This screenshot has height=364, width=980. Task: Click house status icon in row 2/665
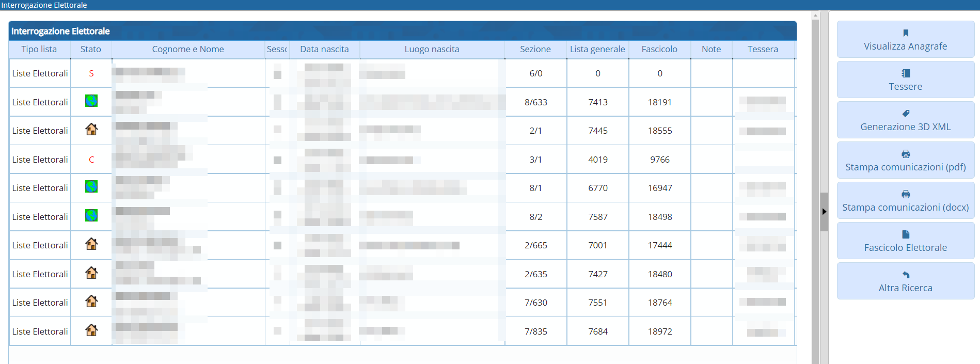pos(91,244)
